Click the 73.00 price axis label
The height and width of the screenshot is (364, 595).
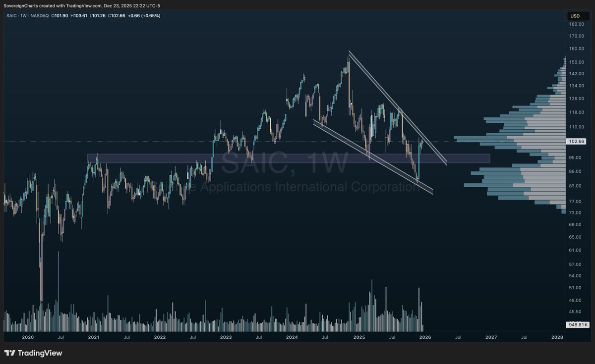pos(575,213)
